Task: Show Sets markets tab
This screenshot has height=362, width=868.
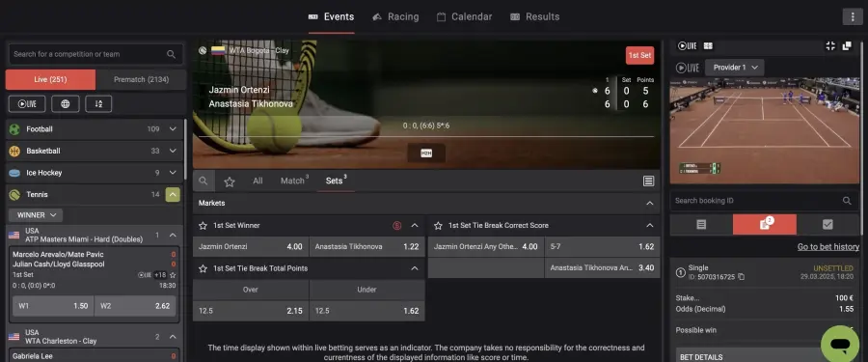Action: pyautogui.click(x=336, y=181)
